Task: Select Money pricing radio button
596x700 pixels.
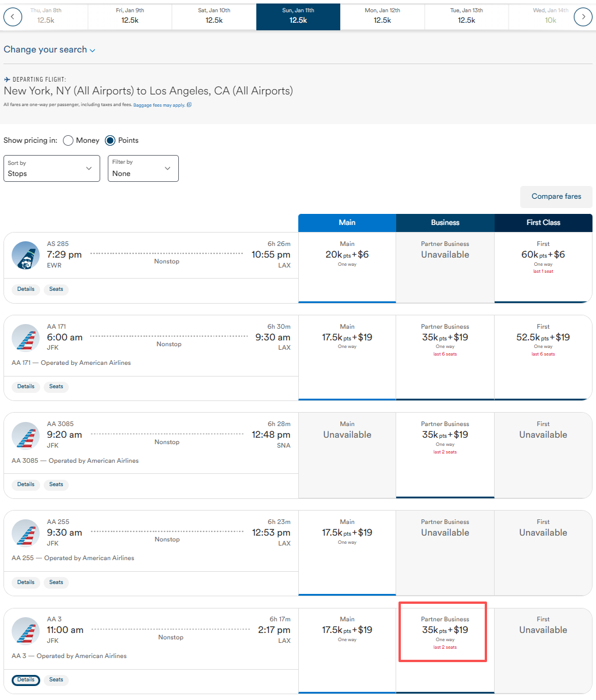Action: pyautogui.click(x=68, y=140)
